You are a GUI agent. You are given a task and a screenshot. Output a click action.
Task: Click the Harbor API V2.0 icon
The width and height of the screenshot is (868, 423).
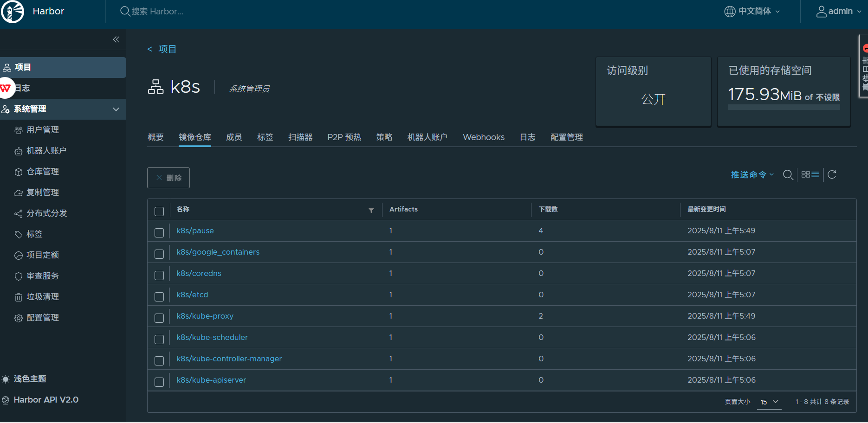click(x=6, y=400)
